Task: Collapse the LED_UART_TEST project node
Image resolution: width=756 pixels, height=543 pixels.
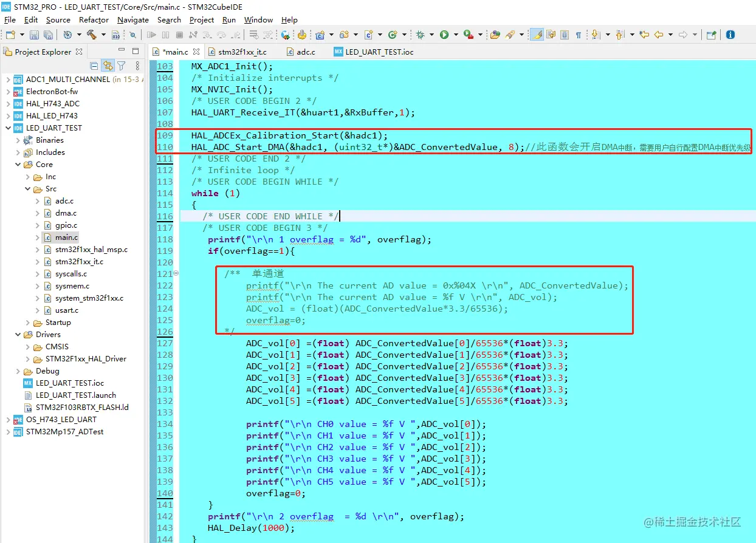Action: pos(8,128)
